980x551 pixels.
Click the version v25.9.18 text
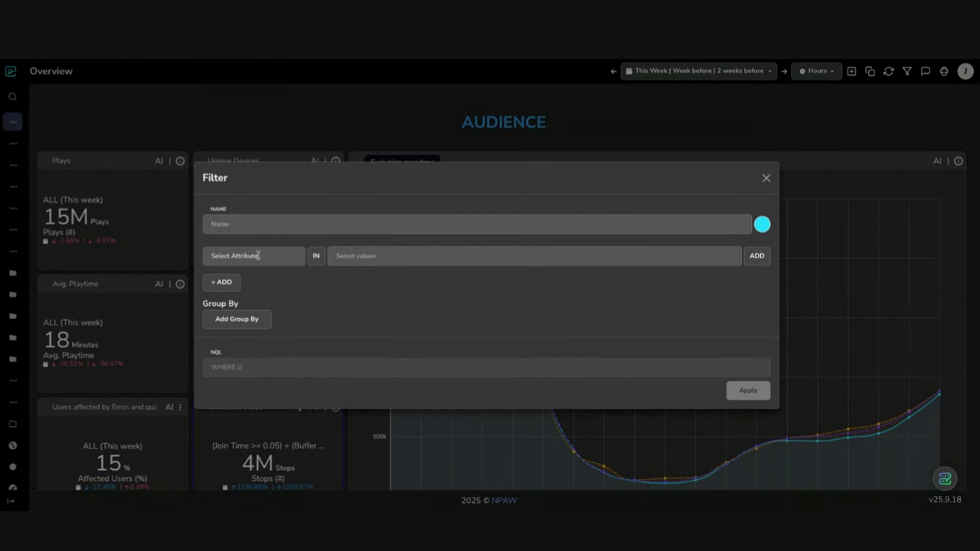pos(945,500)
